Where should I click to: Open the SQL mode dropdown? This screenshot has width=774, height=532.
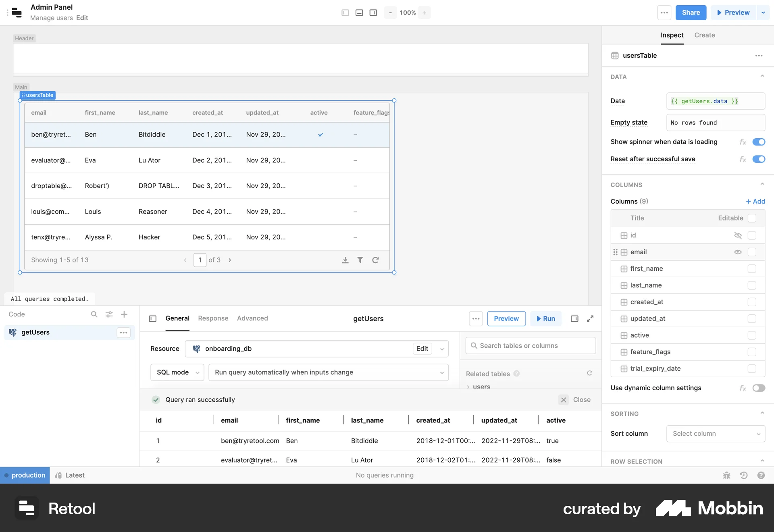point(177,372)
